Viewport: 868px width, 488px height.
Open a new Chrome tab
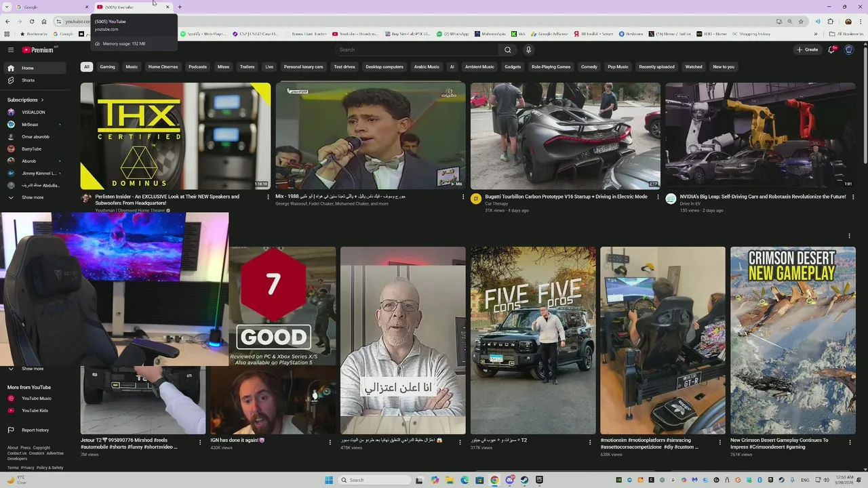(180, 7)
